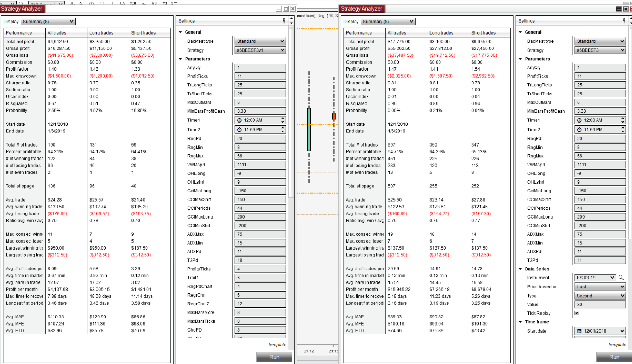Click clock icon in right Time2 field
This screenshot has width=632, height=364.
click(579, 130)
